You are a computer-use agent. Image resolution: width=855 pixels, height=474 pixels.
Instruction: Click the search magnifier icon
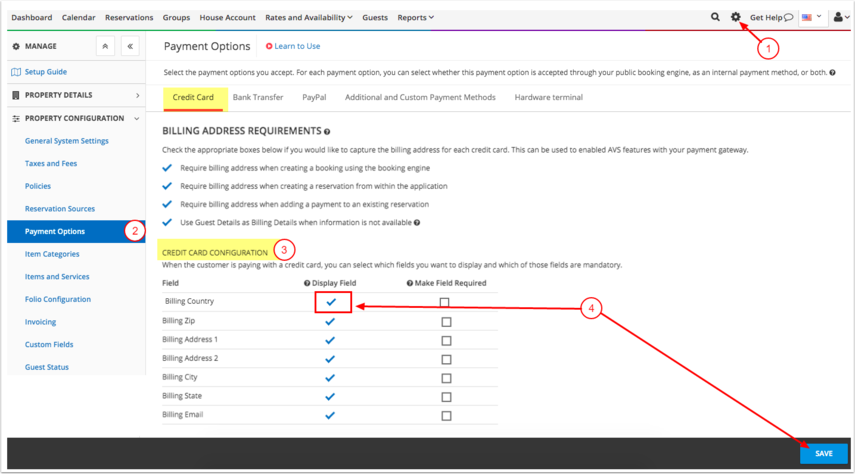click(715, 17)
